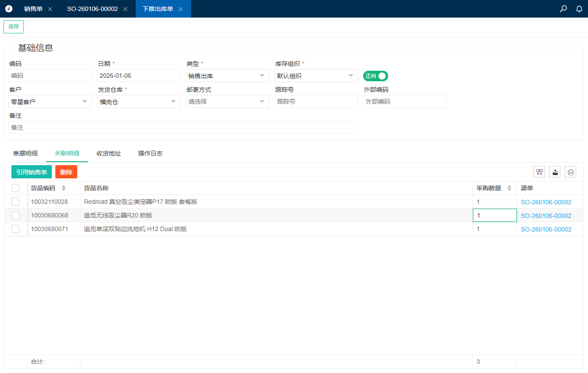Screen dimensions: 588x373
Task: Switch to the 操作日志 tab
Action: click(x=150, y=153)
